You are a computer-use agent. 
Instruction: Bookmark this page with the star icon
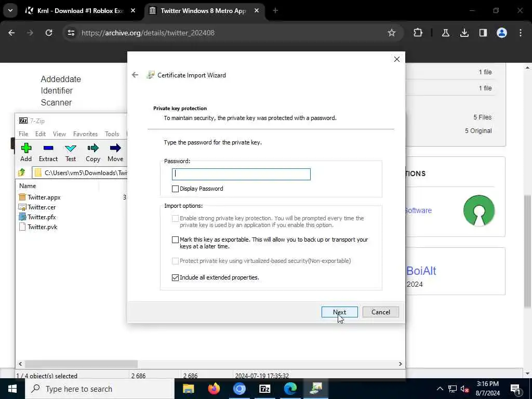click(392, 33)
